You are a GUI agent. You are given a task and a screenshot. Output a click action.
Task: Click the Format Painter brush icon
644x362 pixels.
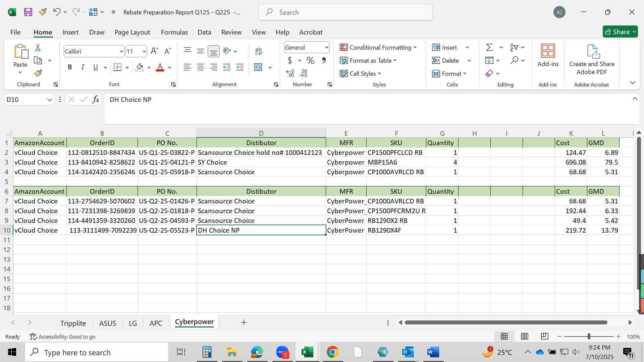(x=38, y=73)
